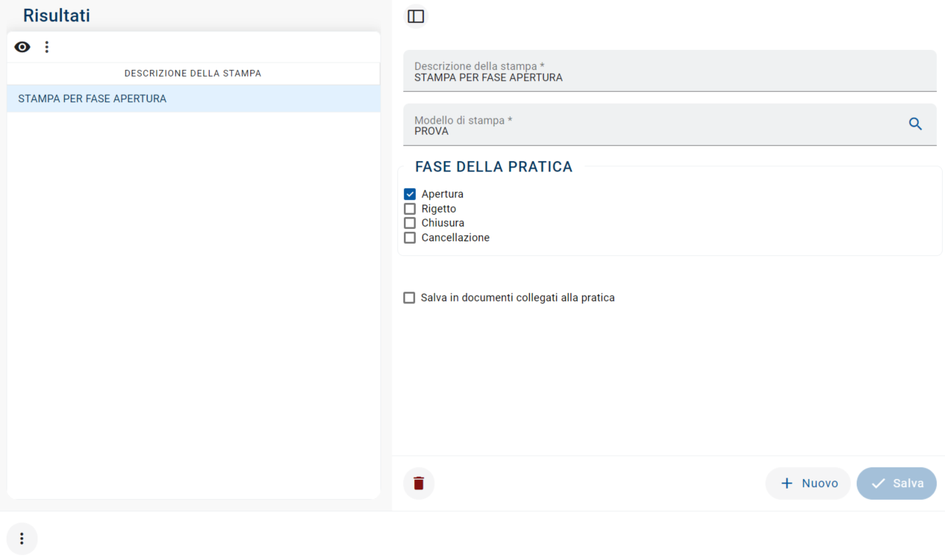Enable the Rigetto checkbox
945x560 pixels.
(x=410, y=209)
